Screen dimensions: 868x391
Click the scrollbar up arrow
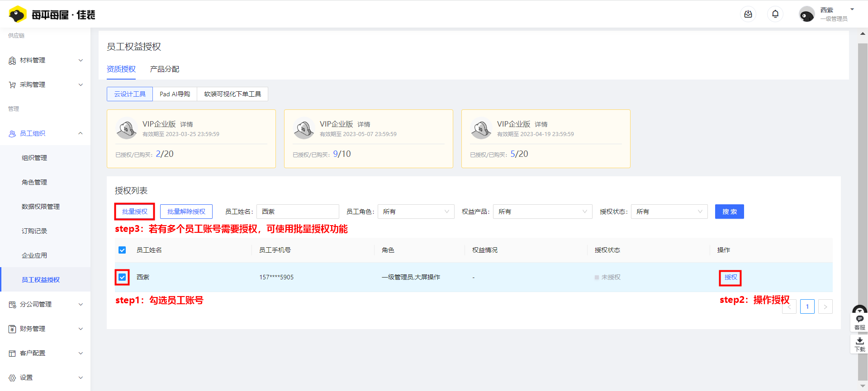(x=863, y=33)
